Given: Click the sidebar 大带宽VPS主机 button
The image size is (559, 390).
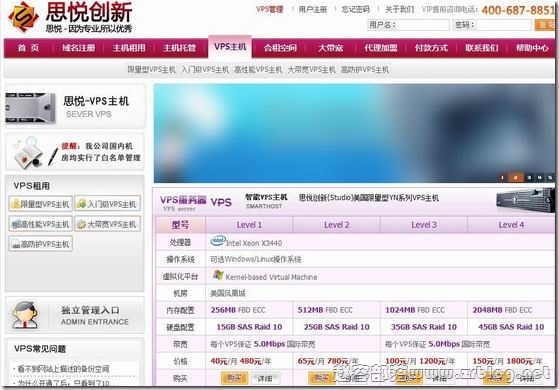Looking at the screenshot, I should pyautogui.click(x=108, y=224).
